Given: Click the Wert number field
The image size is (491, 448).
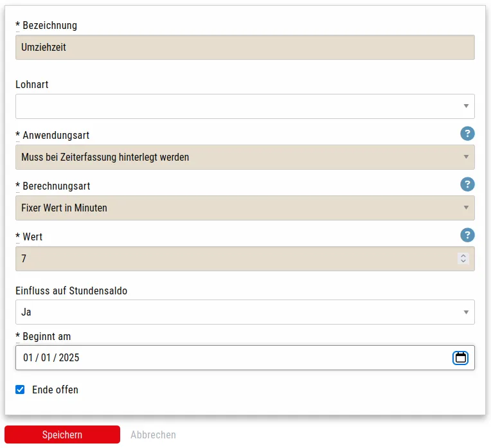Looking at the screenshot, I should click(231, 259).
